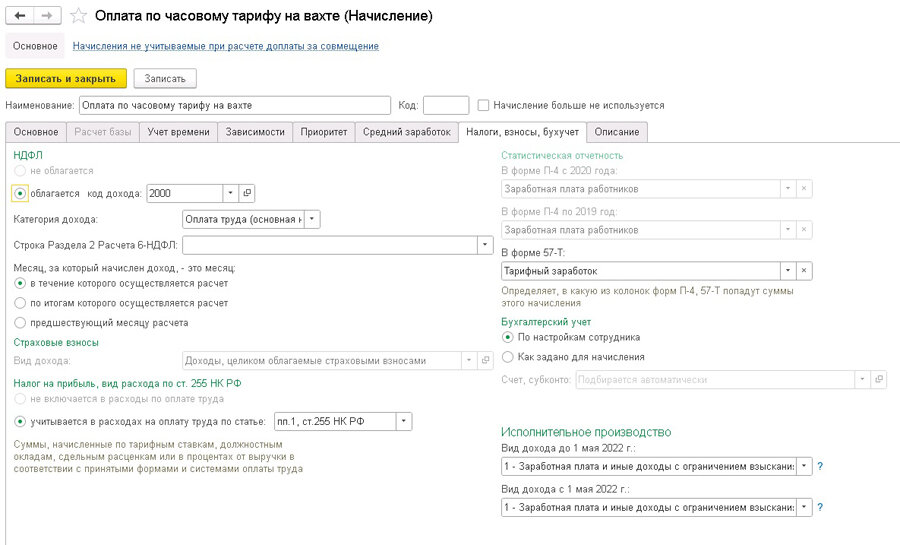Clear the form 57-T field with X
This screenshot has height=545, width=900.
804,271
